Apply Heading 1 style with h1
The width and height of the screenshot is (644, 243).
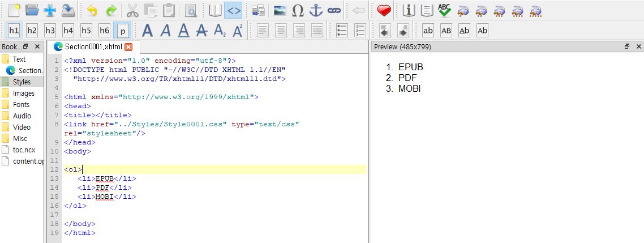[x=14, y=31]
